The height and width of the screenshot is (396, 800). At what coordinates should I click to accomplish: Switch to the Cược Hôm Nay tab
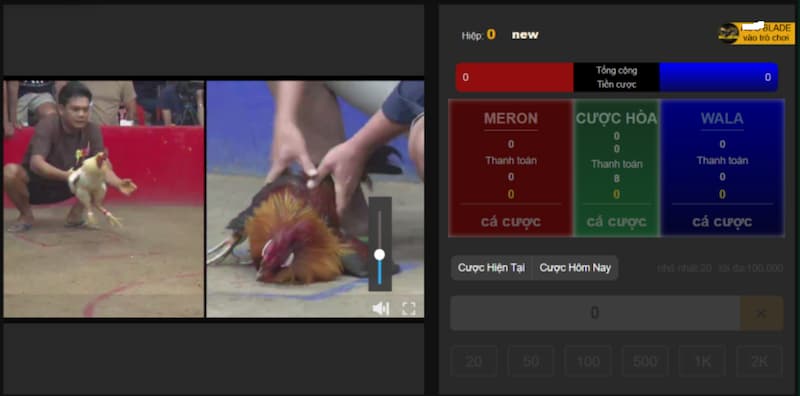point(575,267)
